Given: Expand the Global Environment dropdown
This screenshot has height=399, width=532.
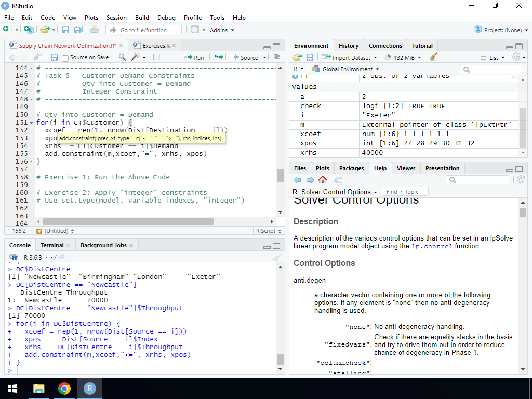Looking at the screenshot, I should 348,69.
